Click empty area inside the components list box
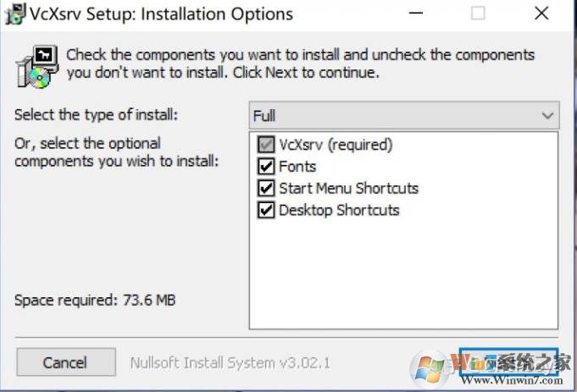Viewport: 577px width, 392px height. click(x=403, y=271)
